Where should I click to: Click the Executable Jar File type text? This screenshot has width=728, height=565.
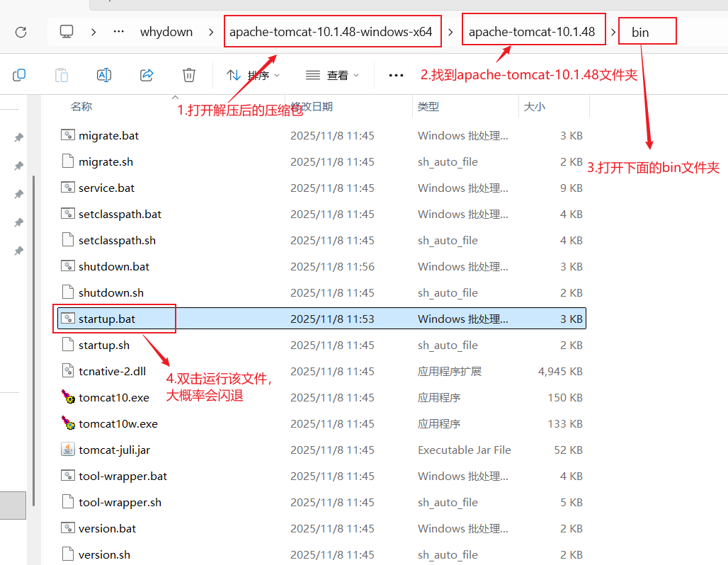coord(465,450)
